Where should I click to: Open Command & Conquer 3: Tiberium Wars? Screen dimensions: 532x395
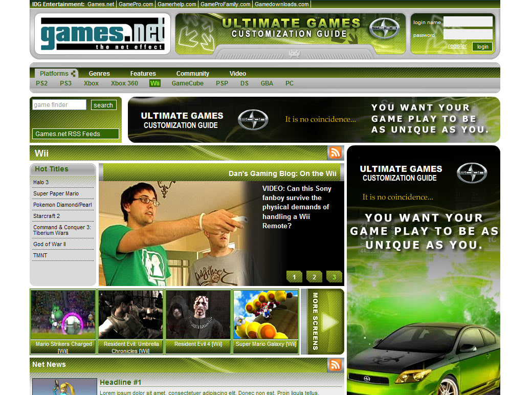point(62,230)
